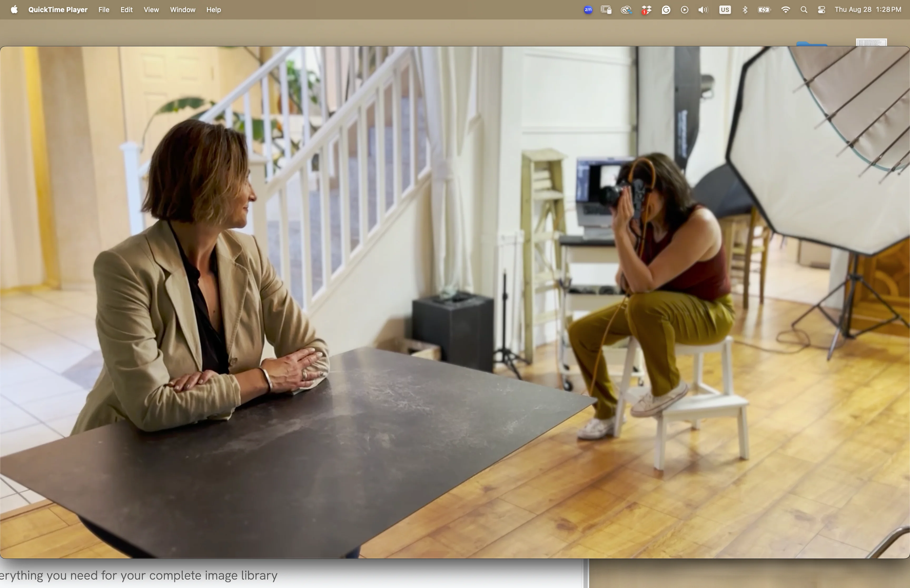Click the video frame in the player
This screenshot has width=910, height=588.
pos(454,302)
